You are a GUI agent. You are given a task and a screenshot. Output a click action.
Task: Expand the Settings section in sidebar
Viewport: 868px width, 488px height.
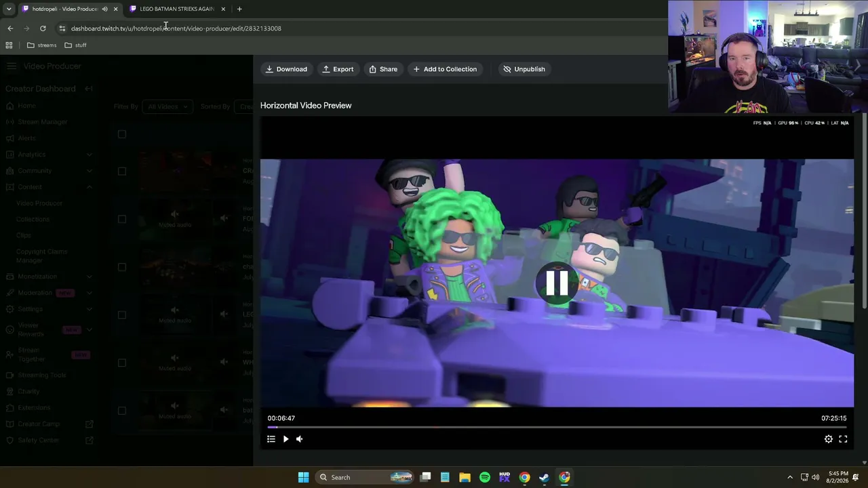point(89,309)
